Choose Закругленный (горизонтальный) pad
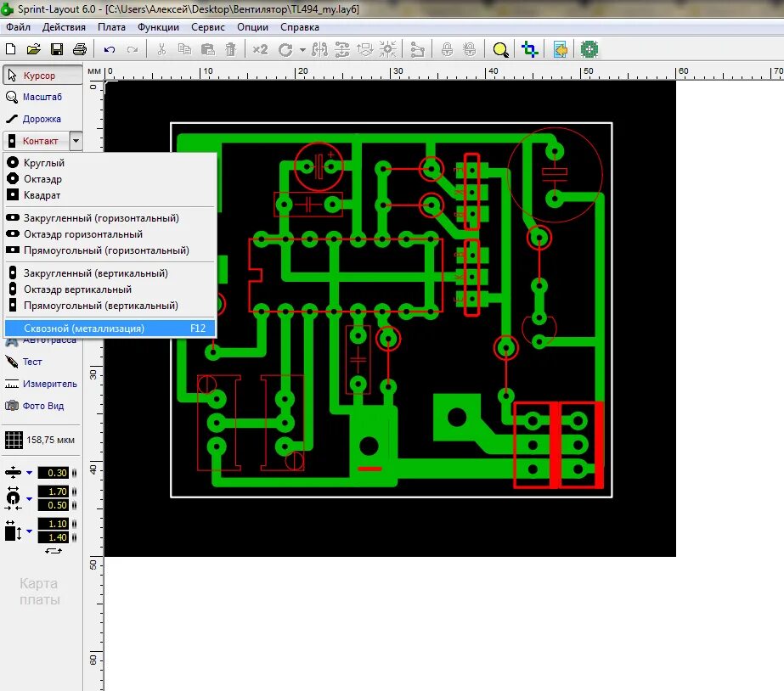 click(110, 218)
